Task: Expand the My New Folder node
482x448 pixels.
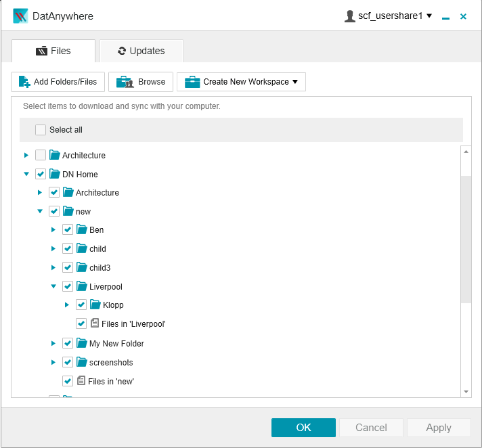Action: [x=53, y=343]
